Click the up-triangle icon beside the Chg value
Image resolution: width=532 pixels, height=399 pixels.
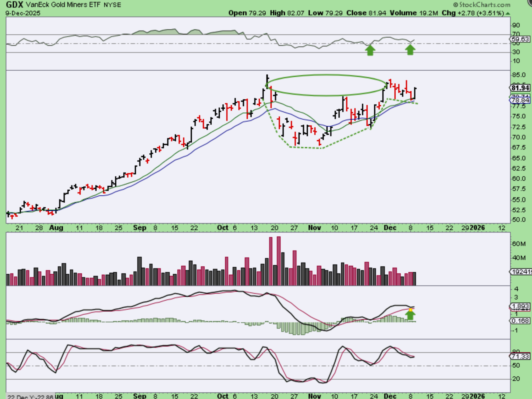508,14
